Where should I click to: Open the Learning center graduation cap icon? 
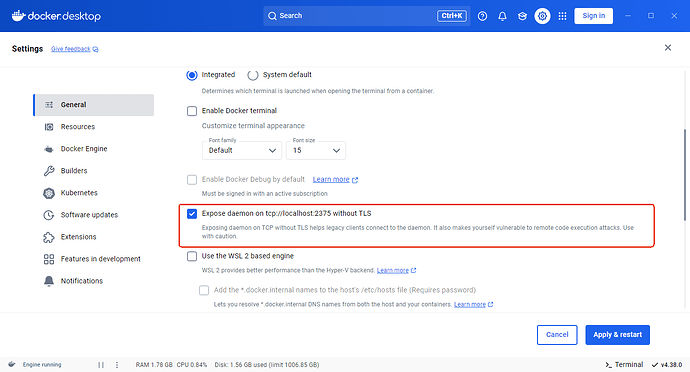522,16
